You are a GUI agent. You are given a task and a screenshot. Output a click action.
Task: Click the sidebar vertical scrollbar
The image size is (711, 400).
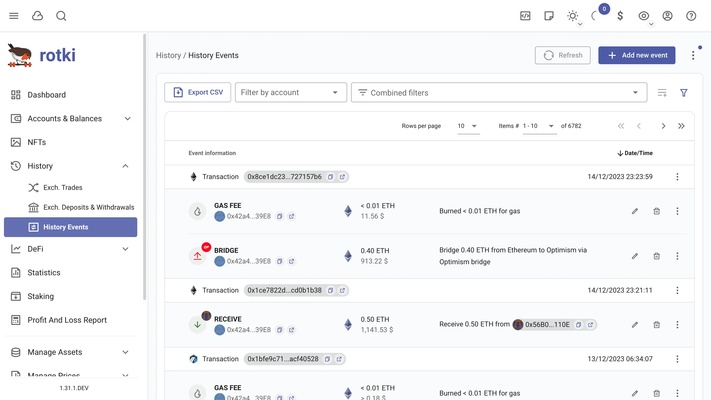[145, 167]
